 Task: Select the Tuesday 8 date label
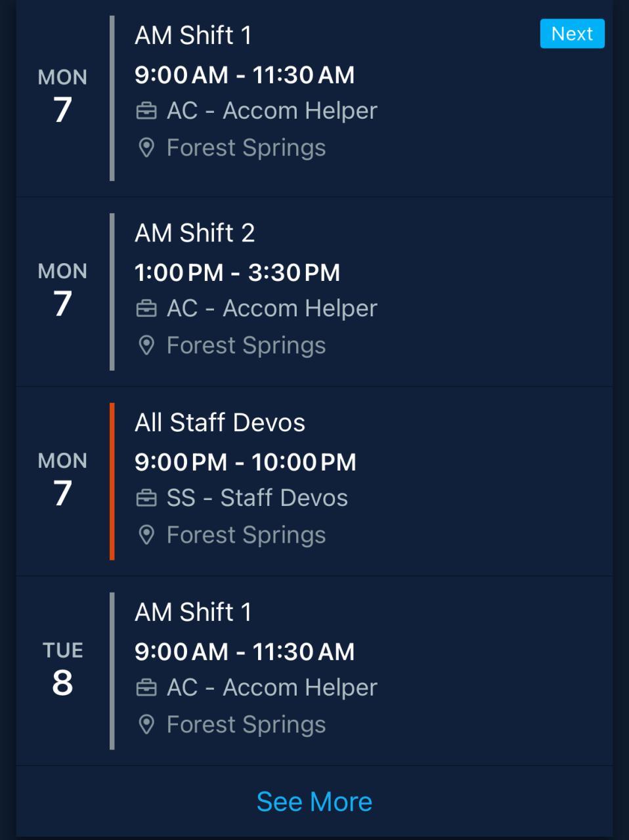pyautogui.click(x=62, y=669)
